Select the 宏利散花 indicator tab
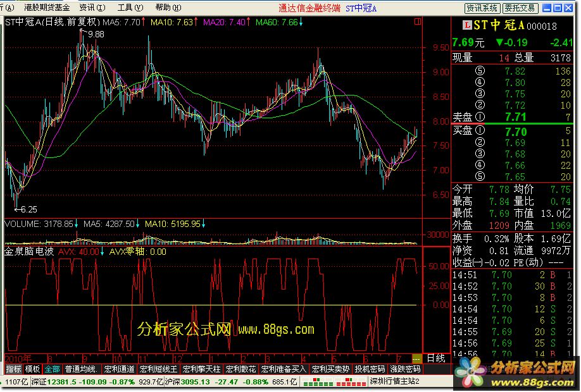The image size is (581, 392). 241,369
